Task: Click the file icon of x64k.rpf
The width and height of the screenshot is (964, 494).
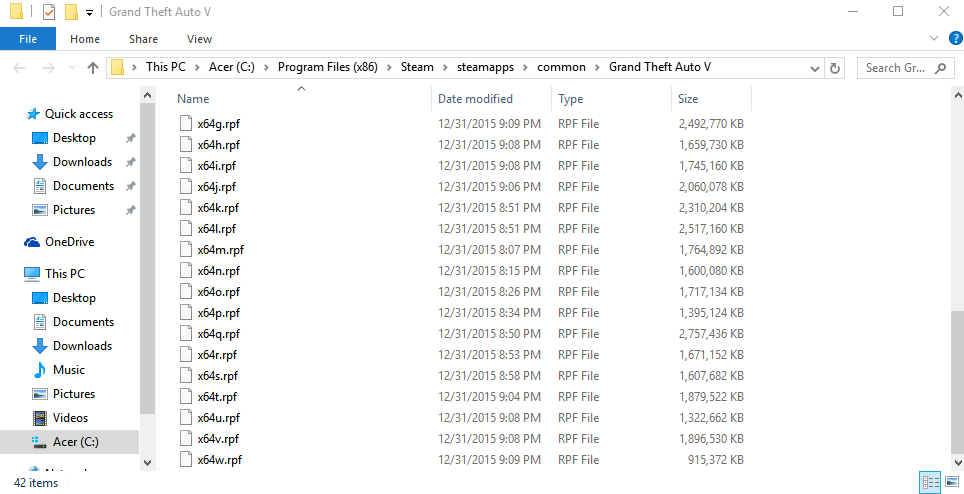Action: pyautogui.click(x=186, y=207)
